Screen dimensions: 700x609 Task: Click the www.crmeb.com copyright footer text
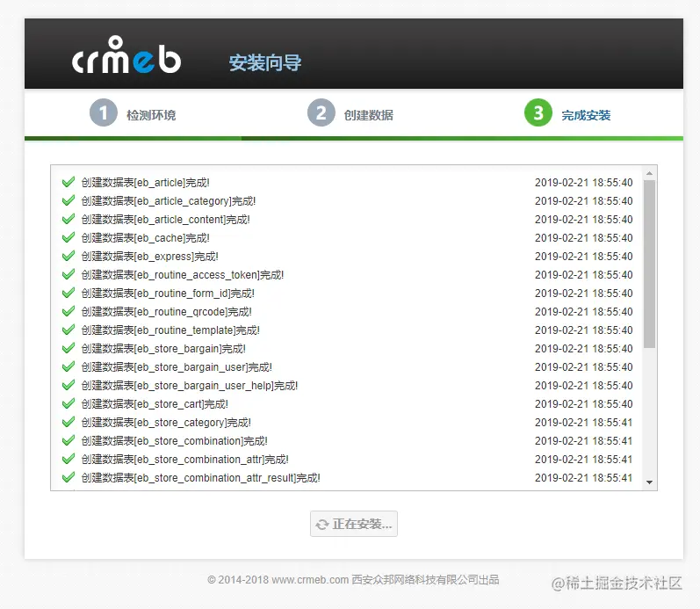(353, 579)
